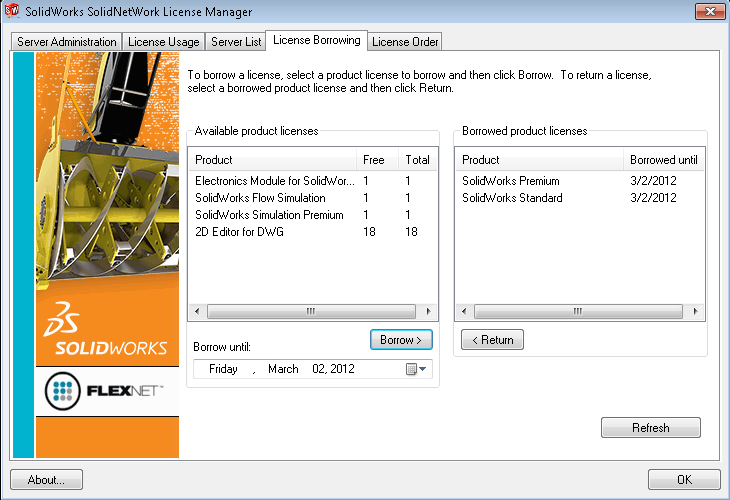730x500 pixels.
Task: Open the License Usage tab
Action: (163, 42)
